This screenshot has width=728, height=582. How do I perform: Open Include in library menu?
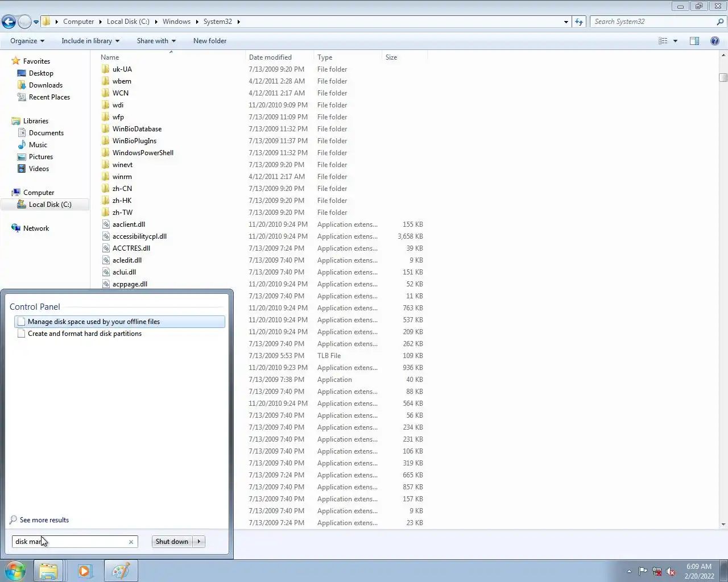pyautogui.click(x=90, y=41)
